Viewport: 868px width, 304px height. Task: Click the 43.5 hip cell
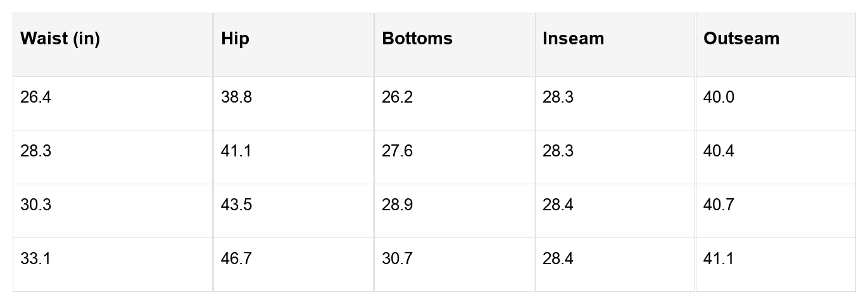(236, 205)
